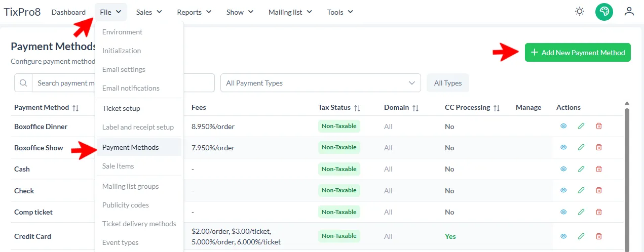The height and width of the screenshot is (252, 644).
Task: Open the green palette theme picker
Action: coord(604,12)
